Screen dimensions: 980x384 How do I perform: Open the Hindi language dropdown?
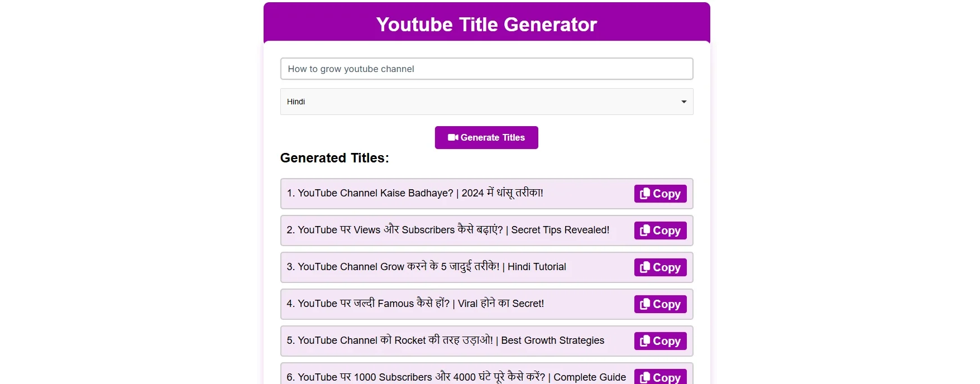click(x=486, y=102)
